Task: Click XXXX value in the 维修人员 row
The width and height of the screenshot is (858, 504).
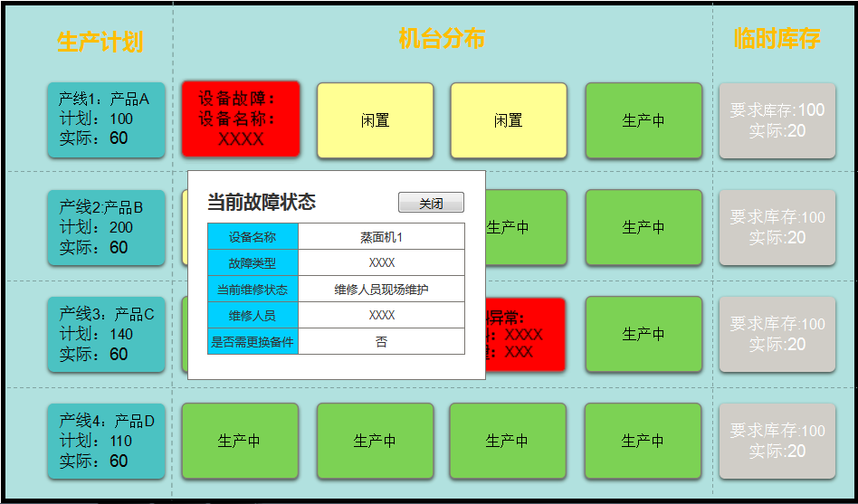Action: point(382,315)
